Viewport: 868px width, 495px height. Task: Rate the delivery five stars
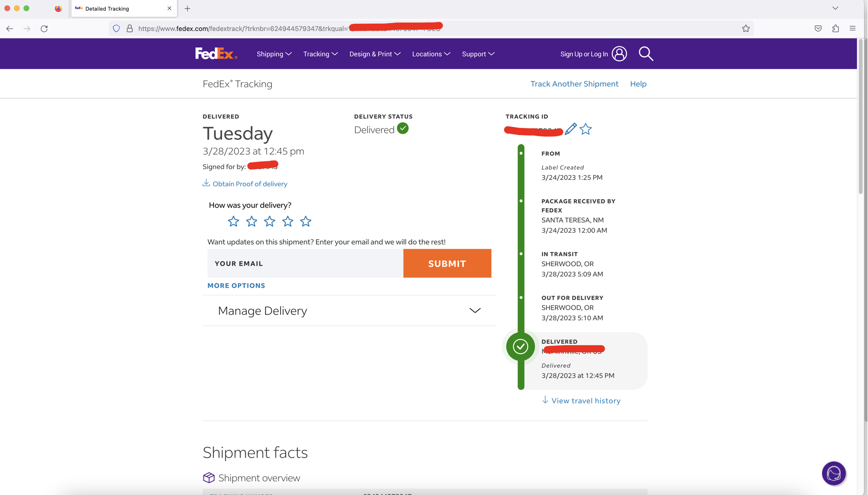(x=305, y=221)
